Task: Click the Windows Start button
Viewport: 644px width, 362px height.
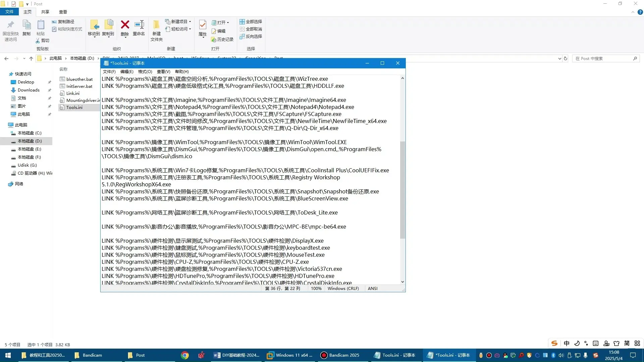Action: click(x=8, y=355)
